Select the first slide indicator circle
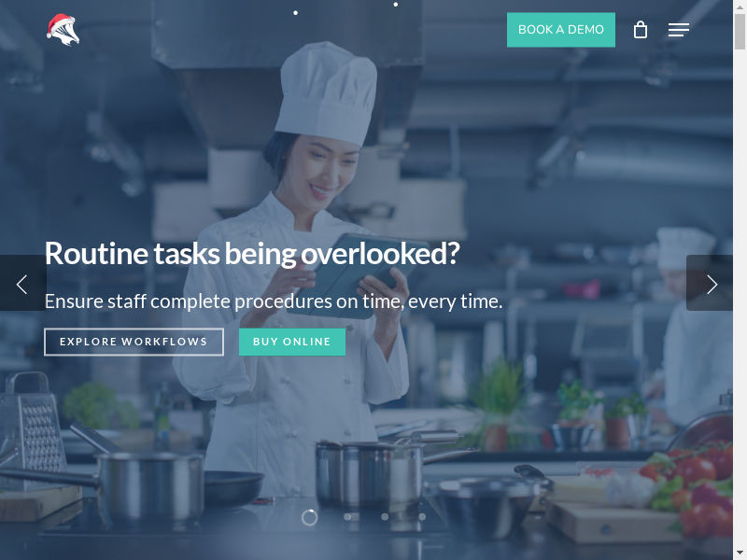 coord(310,518)
